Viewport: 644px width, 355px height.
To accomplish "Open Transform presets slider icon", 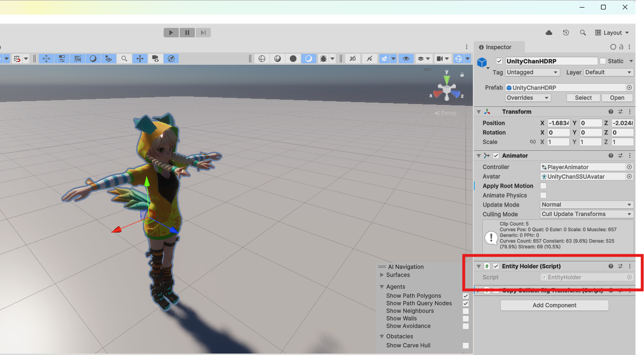I will pos(620,112).
